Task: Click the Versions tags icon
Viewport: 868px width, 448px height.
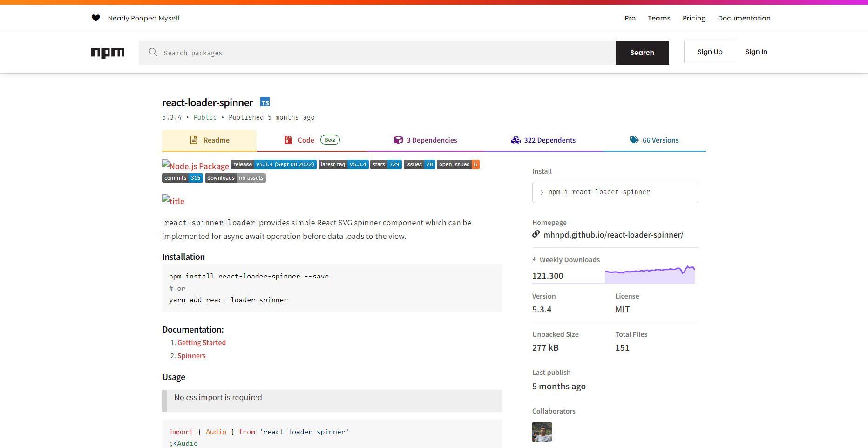Action: click(x=634, y=140)
